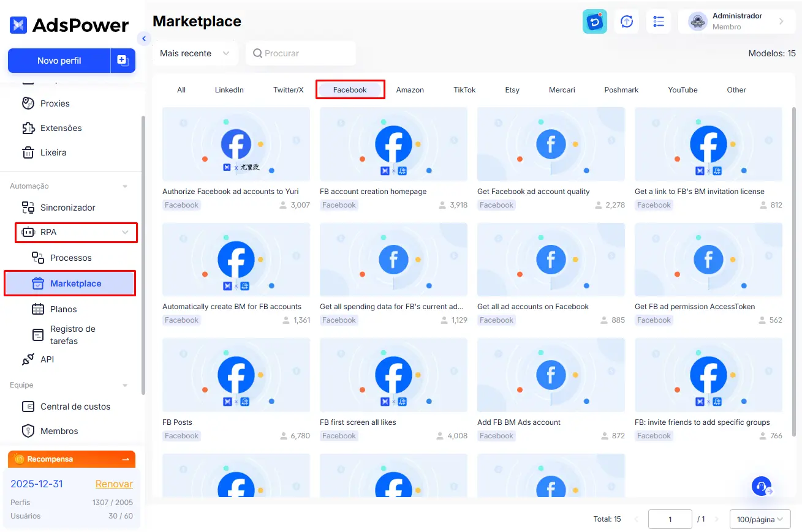
Task: Click the sidebar vertical scrollbar
Action: coord(143,254)
